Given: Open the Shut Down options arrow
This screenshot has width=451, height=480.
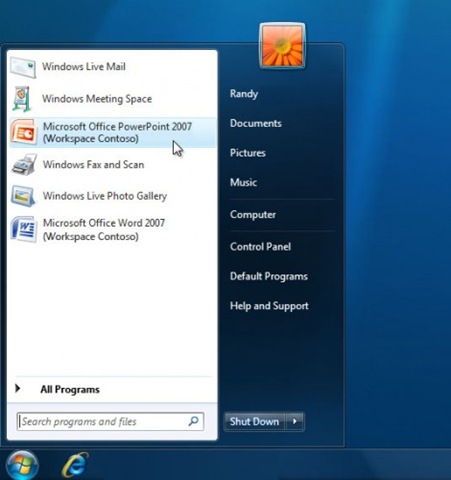Looking at the screenshot, I should coord(295,421).
